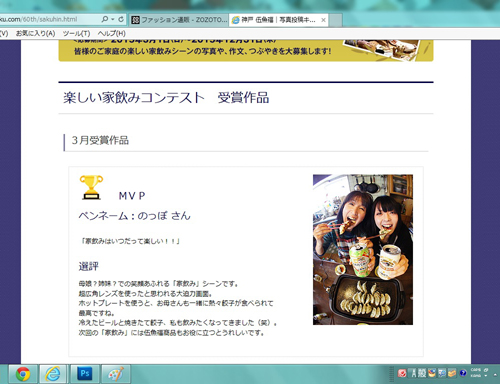Open the IME toolbox icon in language bar
The image size is (500, 384).
[x=452, y=373]
